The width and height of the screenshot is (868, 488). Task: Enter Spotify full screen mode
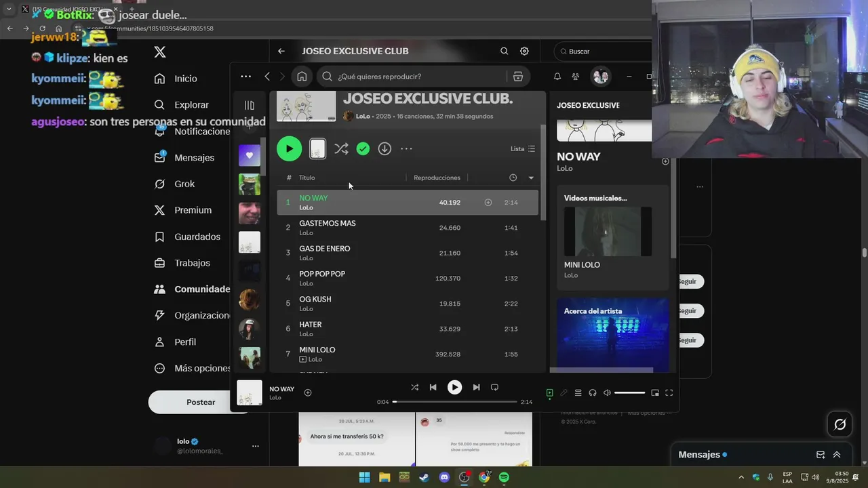(x=669, y=392)
